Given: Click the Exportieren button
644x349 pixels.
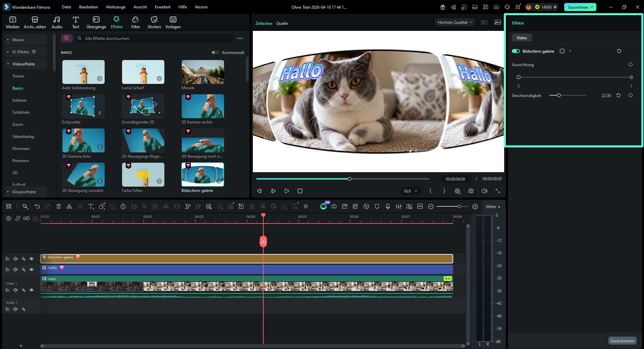Looking at the screenshot, I should (580, 7).
